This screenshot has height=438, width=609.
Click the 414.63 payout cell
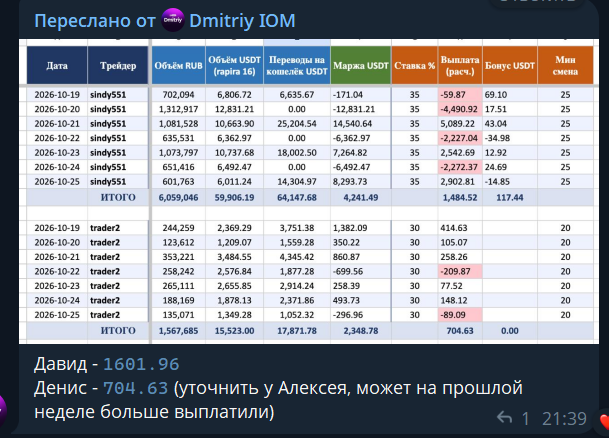(460, 228)
